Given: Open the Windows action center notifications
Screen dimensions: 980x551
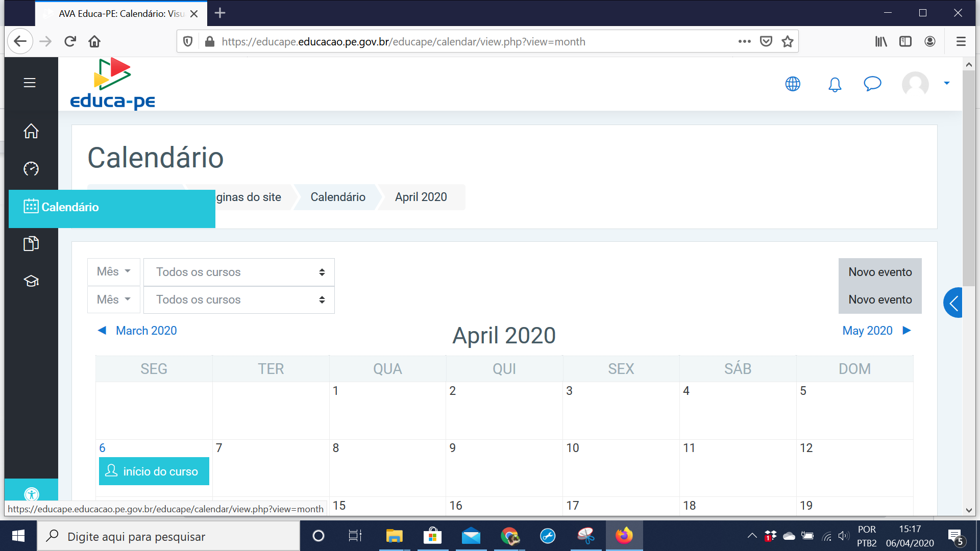Looking at the screenshot, I should coord(955,537).
